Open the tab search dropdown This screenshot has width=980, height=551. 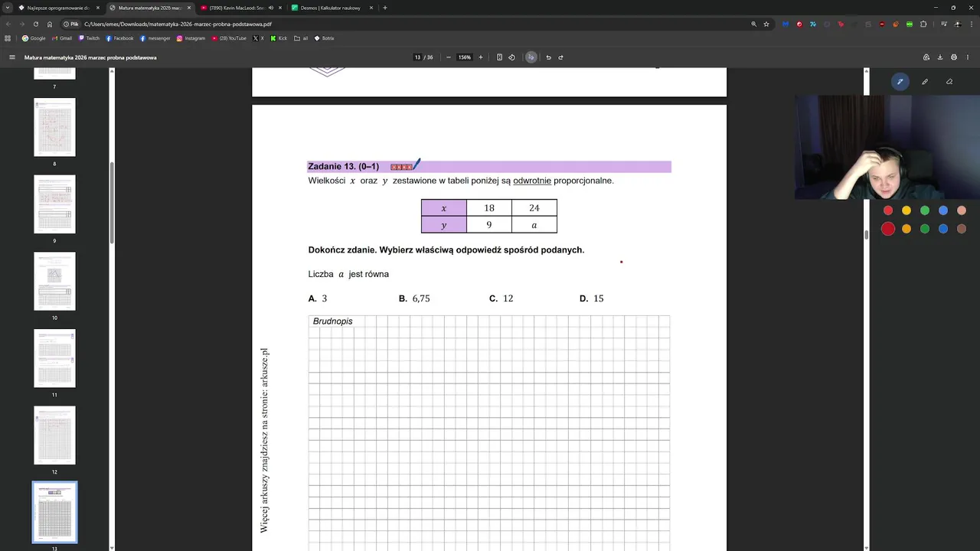click(8, 8)
